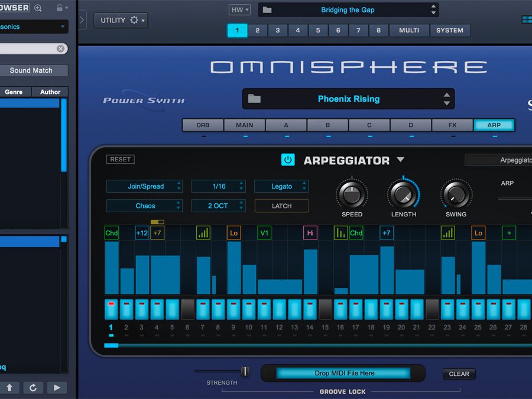Enable arpeggiator step 22 button

[x=432, y=309]
